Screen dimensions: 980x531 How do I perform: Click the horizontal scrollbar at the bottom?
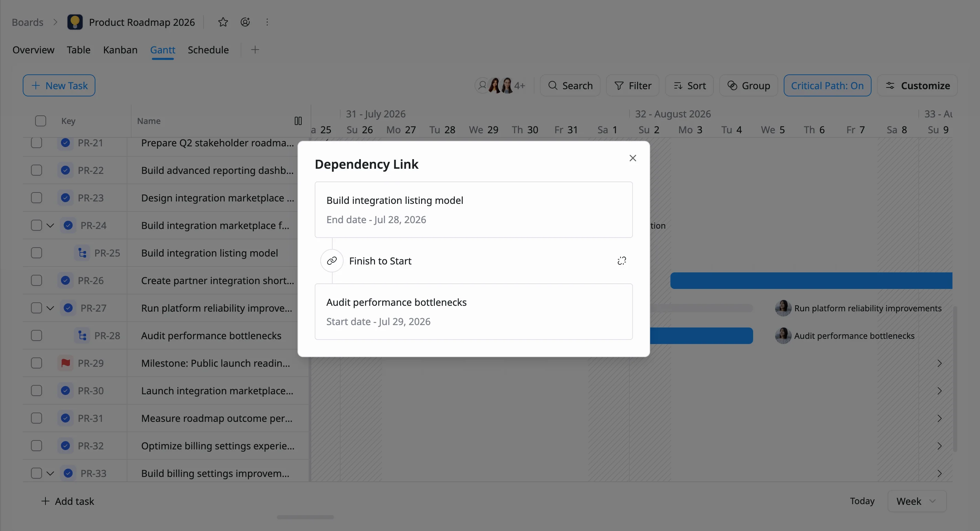(x=305, y=517)
